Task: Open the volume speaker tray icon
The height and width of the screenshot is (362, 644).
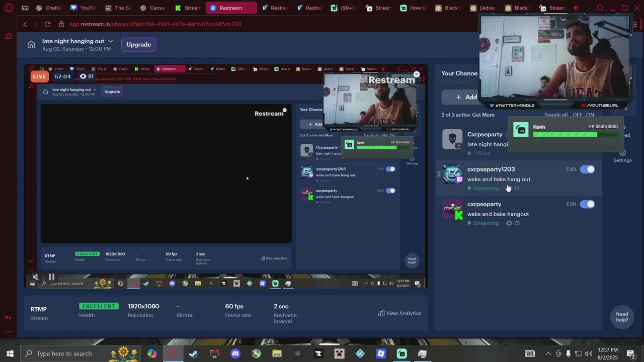Action: pyautogui.click(x=588, y=353)
